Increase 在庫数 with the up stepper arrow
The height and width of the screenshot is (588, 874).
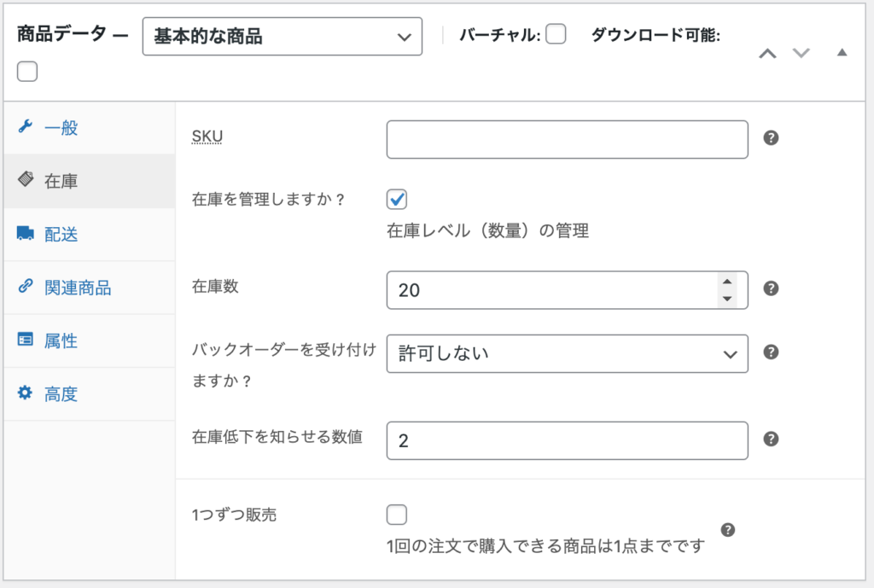[727, 282]
